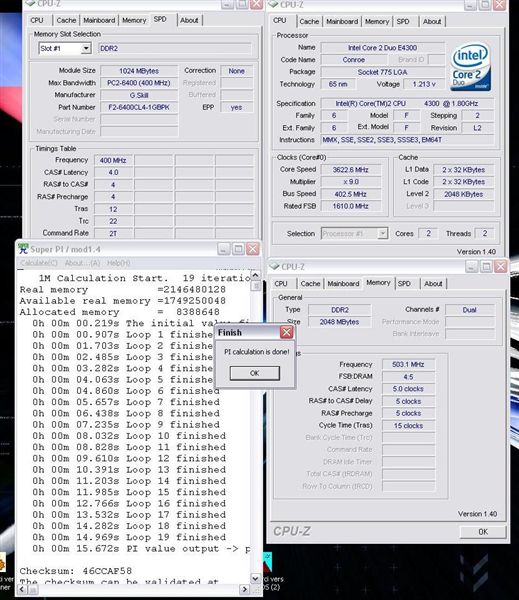This screenshot has width=519, height=600.
Task: Open the Processor #1 selection dropdown
Action: pos(382,233)
